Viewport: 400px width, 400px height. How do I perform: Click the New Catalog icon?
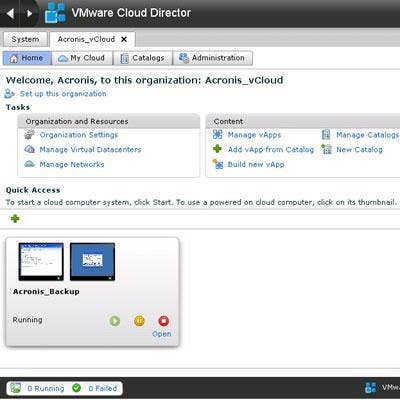point(326,149)
